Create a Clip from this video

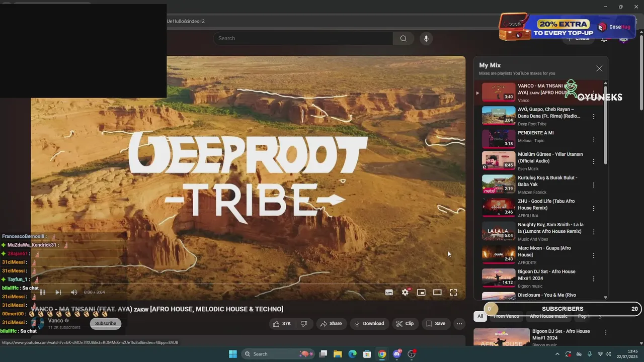[x=405, y=324]
